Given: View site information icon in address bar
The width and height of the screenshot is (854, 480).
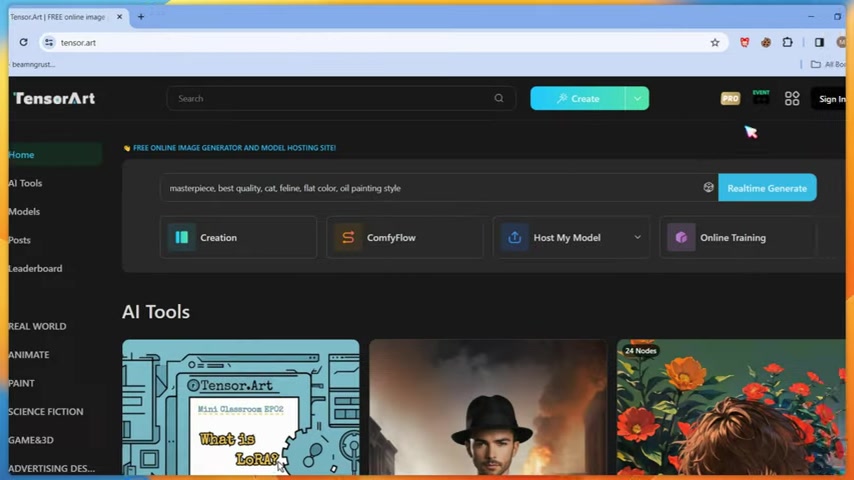Looking at the screenshot, I should click(x=49, y=42).
